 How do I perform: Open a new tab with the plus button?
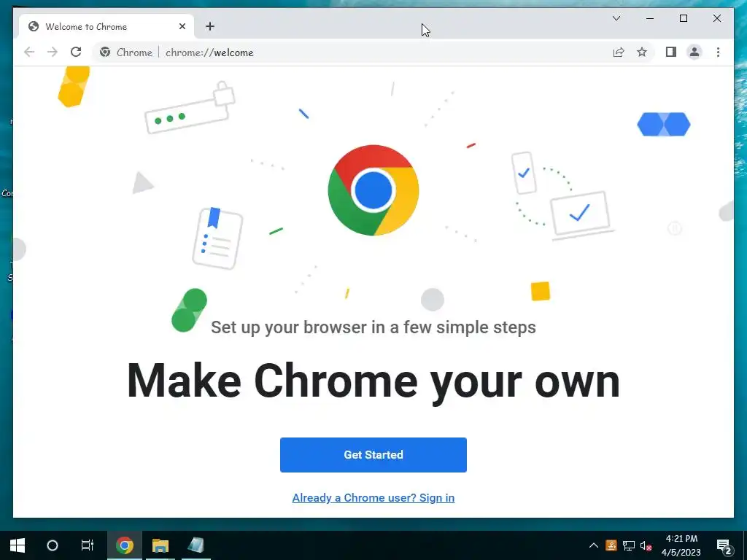pyautogui.click(x=210, y=26)
